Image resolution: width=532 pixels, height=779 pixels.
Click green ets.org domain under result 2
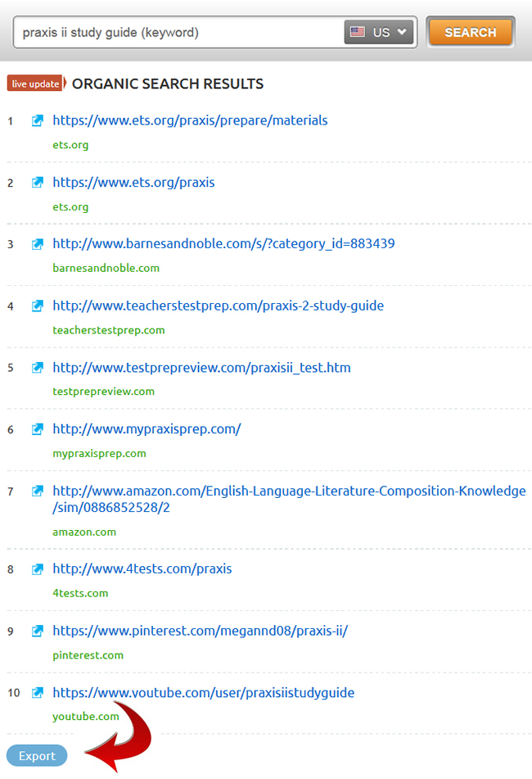pyautogui.click(x=70, y=206)
